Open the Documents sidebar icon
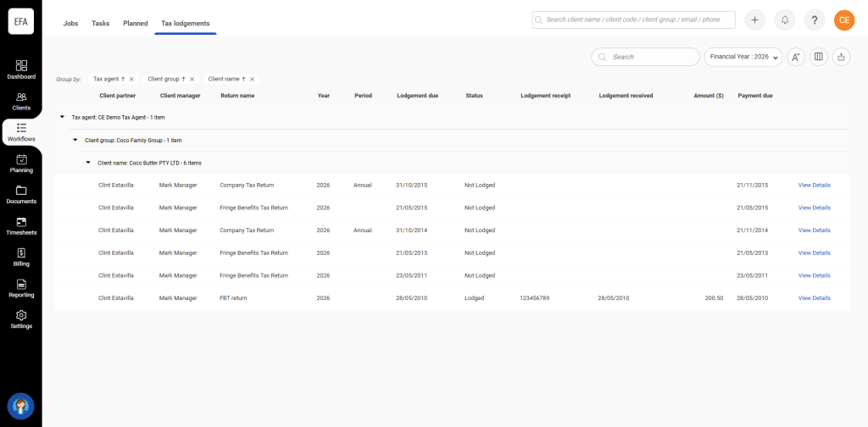The width and height of the screenshot is (868, 427). click(21, 195)
